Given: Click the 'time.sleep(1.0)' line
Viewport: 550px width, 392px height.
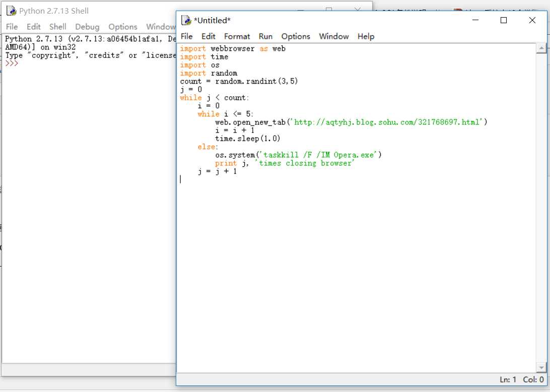Looking at the screenshot, I should (248, 139).
